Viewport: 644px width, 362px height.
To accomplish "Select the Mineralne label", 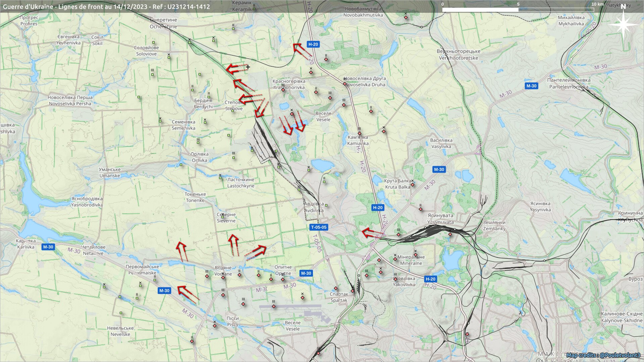I will point(411,260).
